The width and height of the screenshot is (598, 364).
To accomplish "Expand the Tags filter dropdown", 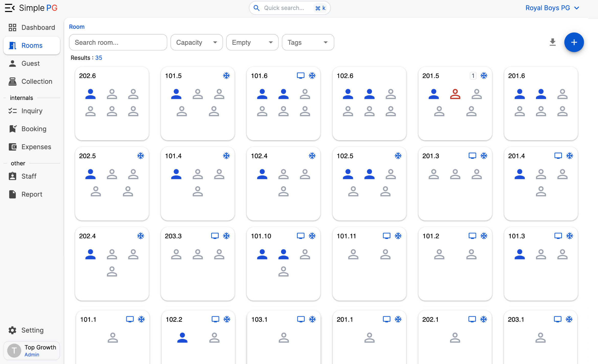I will pos(308,42).
